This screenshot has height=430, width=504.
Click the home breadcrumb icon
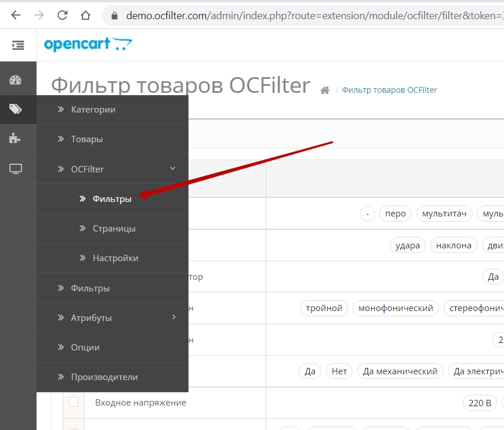tap(325, 91)
